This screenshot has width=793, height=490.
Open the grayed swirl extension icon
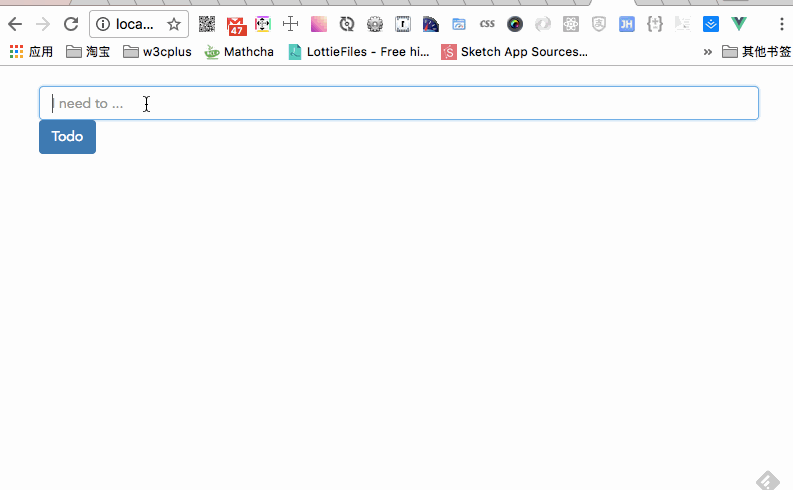pyautogui.click(x=543, y=24)
